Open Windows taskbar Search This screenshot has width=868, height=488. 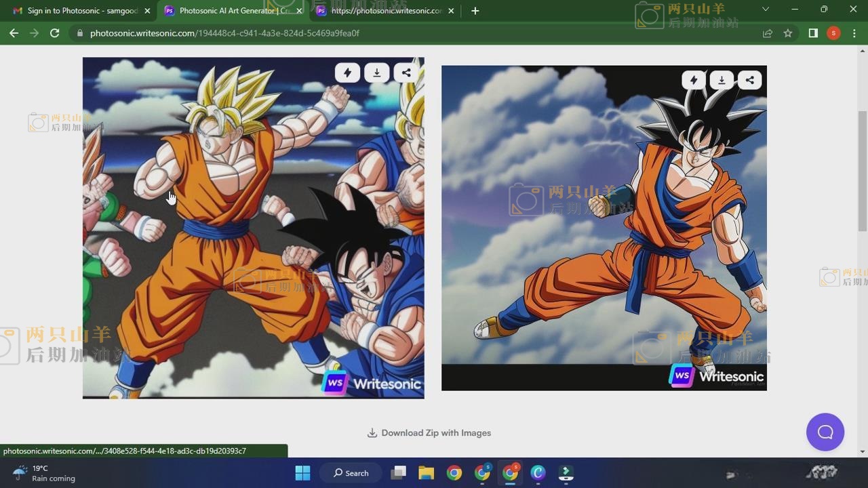click(x=351, y=473)
